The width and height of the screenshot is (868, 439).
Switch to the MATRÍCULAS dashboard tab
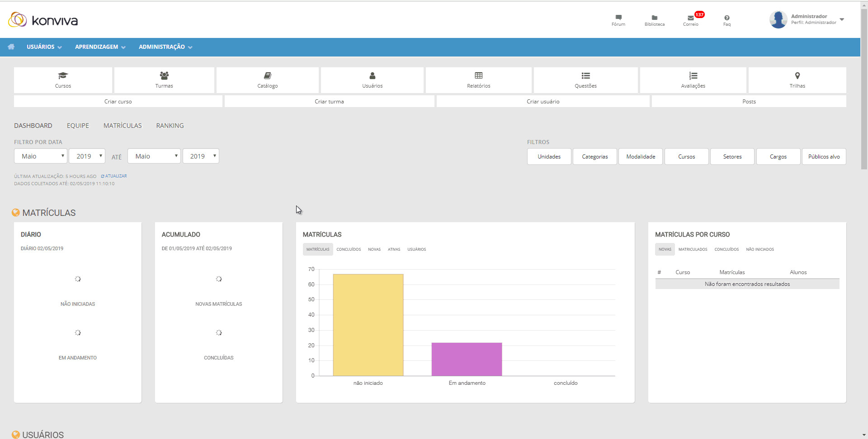(123, 126)
